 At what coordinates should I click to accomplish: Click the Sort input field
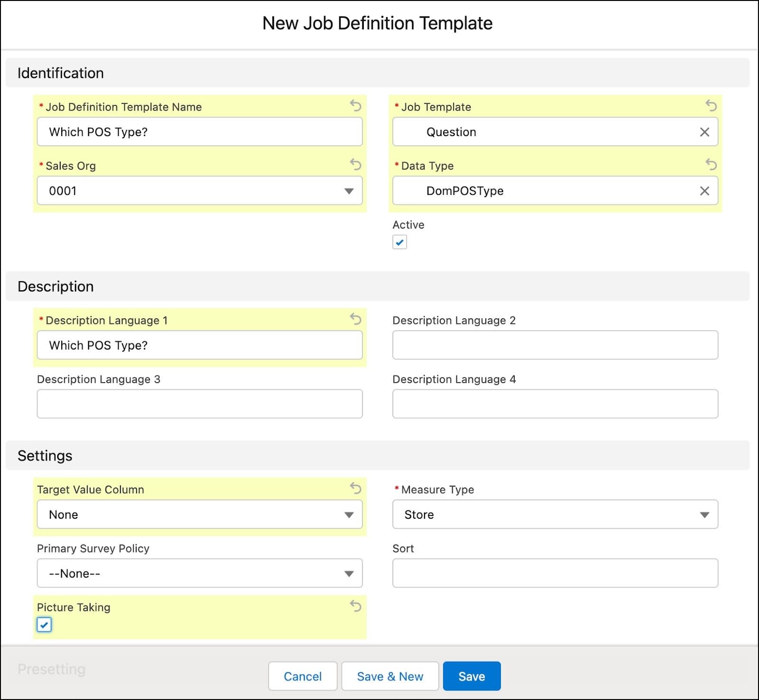pos(555,573)
